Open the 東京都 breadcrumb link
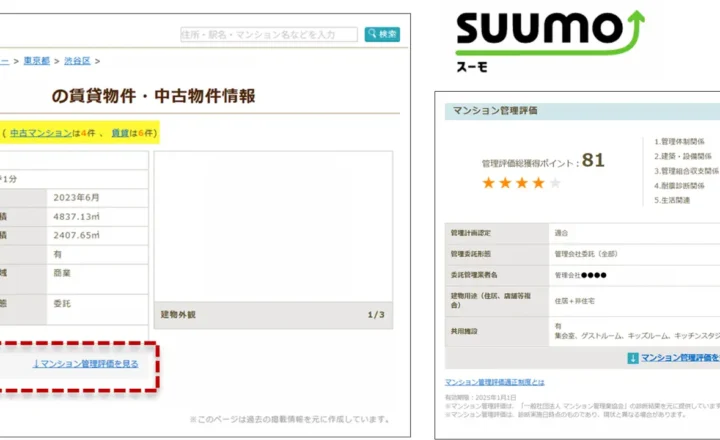 [x=36, y=61]
